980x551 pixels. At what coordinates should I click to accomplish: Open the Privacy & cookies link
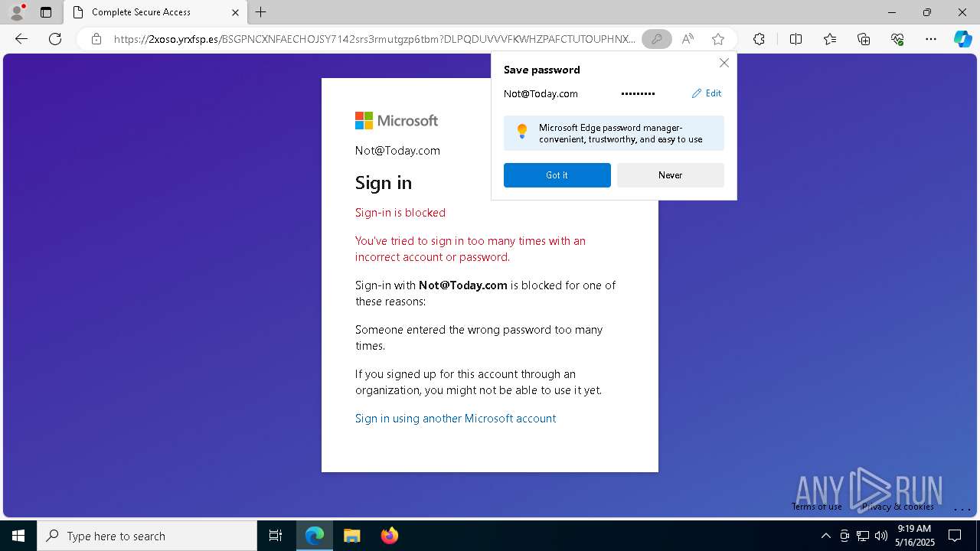pyautogui.click(x=897, y=507)
